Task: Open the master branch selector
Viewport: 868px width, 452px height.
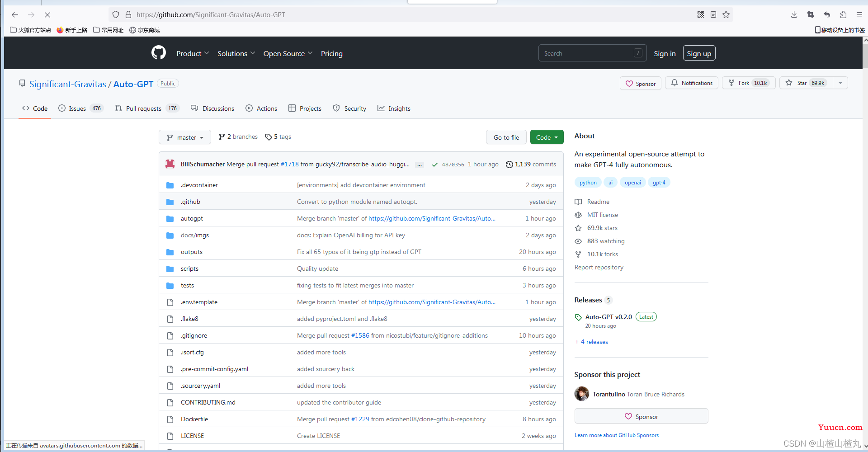Action: tap(185, 137)
